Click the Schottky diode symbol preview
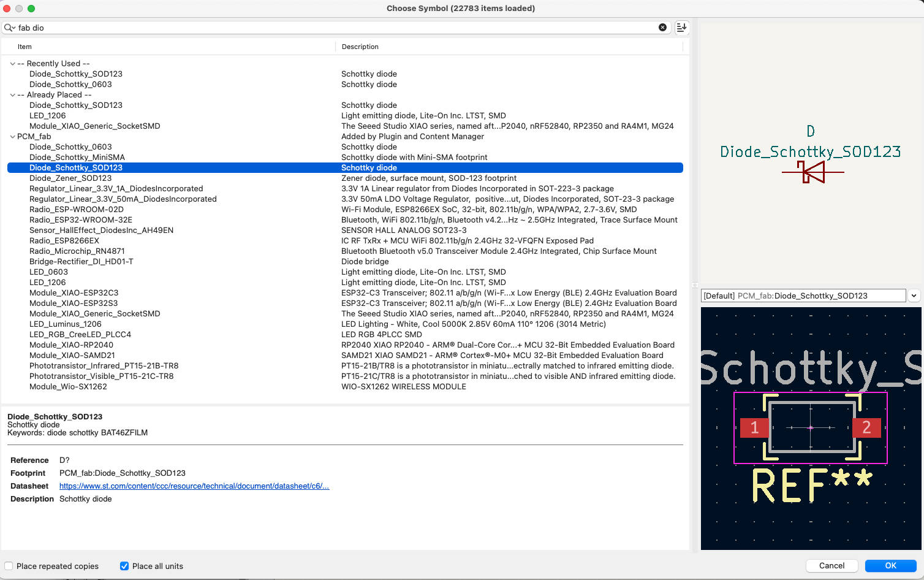This screenshot has width=924, height=580. pyautogui.click(x=812, y=172)
